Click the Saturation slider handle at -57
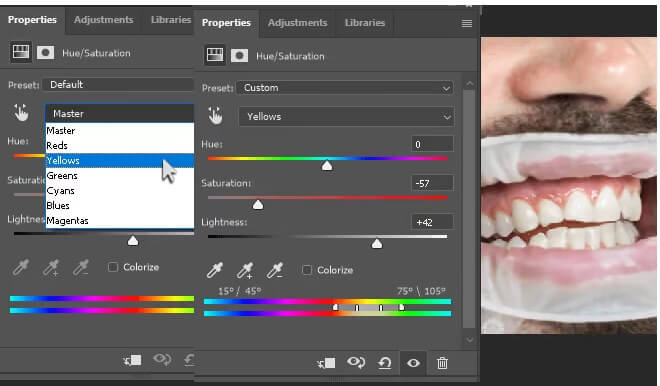The height and width of the screenshot is (386, 660). click(258, 205)
